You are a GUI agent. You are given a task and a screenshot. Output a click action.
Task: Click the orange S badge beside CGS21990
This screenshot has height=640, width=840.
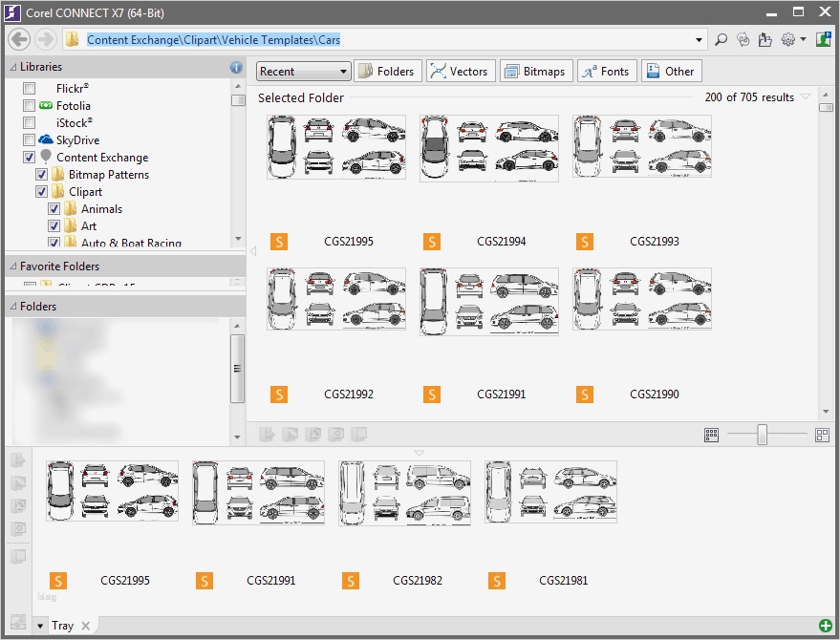tap(585, 395)
